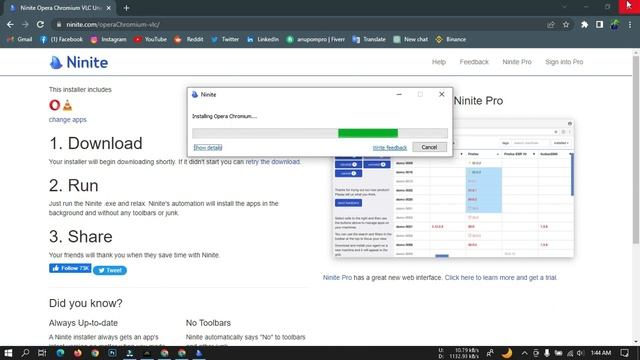640x360 pixels.
Task: Click Show details in Ninite installer dialog
Action: (208, 147)
